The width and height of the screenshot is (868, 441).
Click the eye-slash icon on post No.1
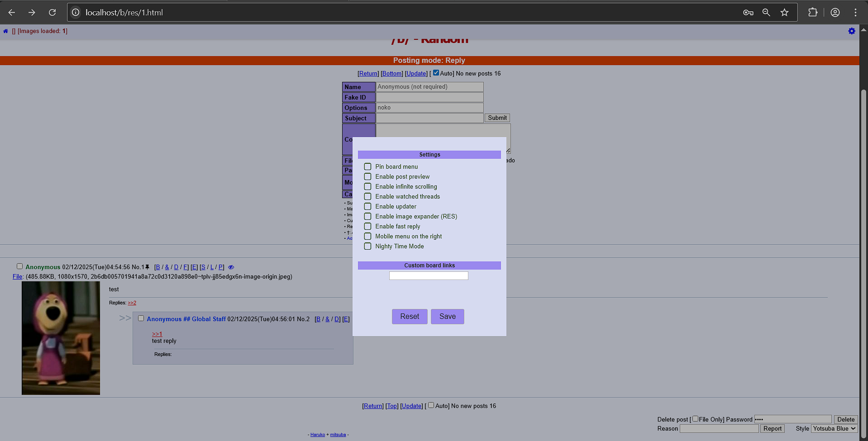click(x=231, y=267)
